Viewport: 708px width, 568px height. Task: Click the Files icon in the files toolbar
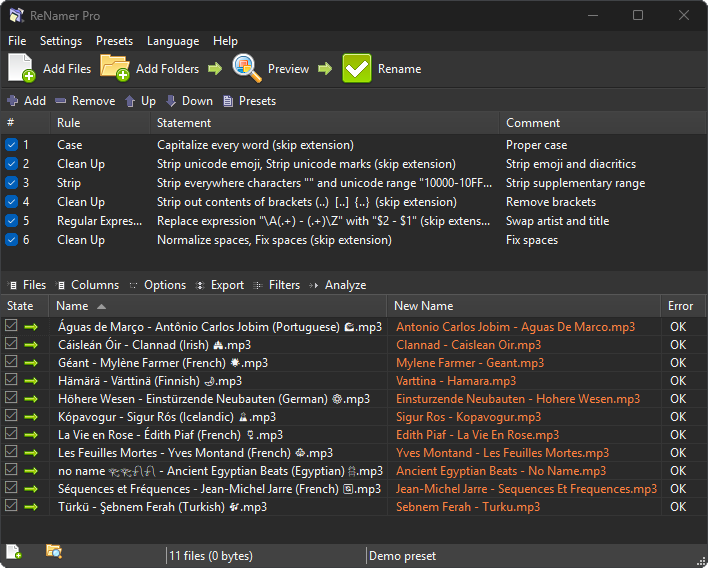(13, 285)
